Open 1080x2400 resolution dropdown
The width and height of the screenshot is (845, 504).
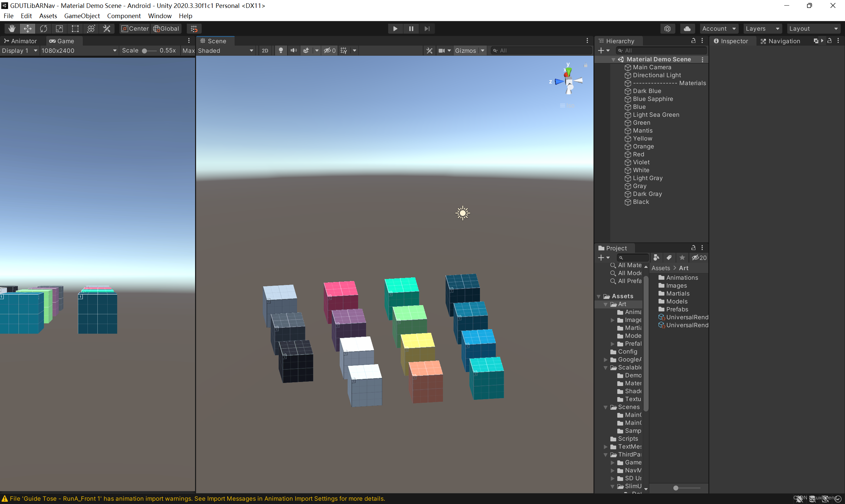click(79, 50)
